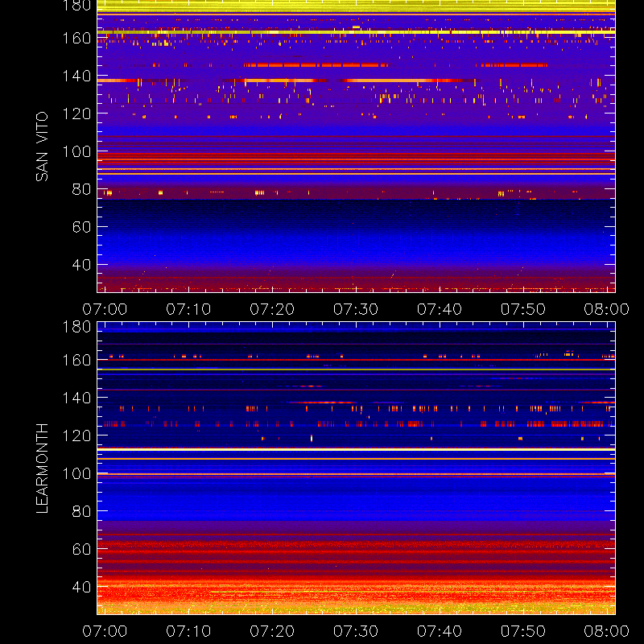The width and height of the screenshot is (644, 644).
Task: Select the 180 tick label on LEARMONTH axis
Action: tap(76, 327)
